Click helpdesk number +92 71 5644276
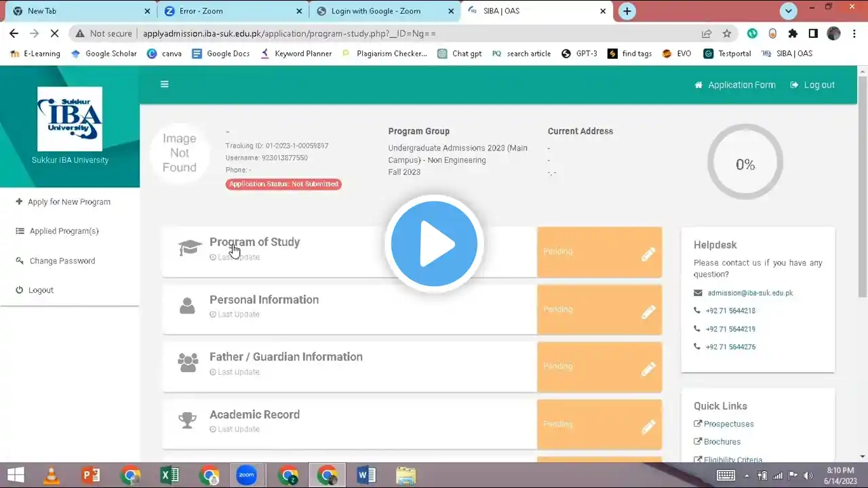868x488 pixels. (x=730, y=347)
